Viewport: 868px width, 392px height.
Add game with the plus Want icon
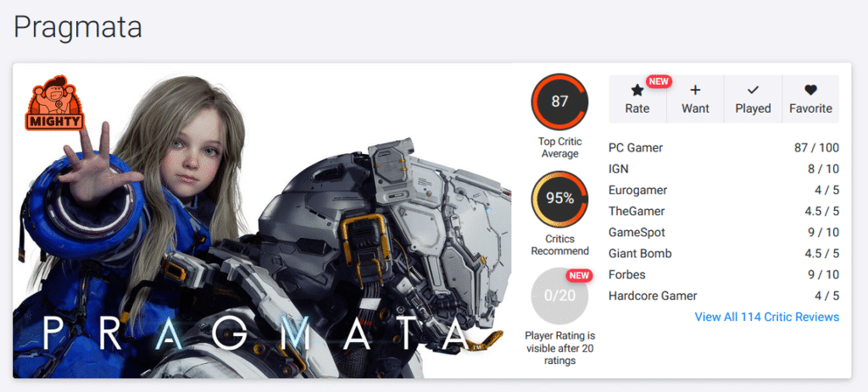695,90
